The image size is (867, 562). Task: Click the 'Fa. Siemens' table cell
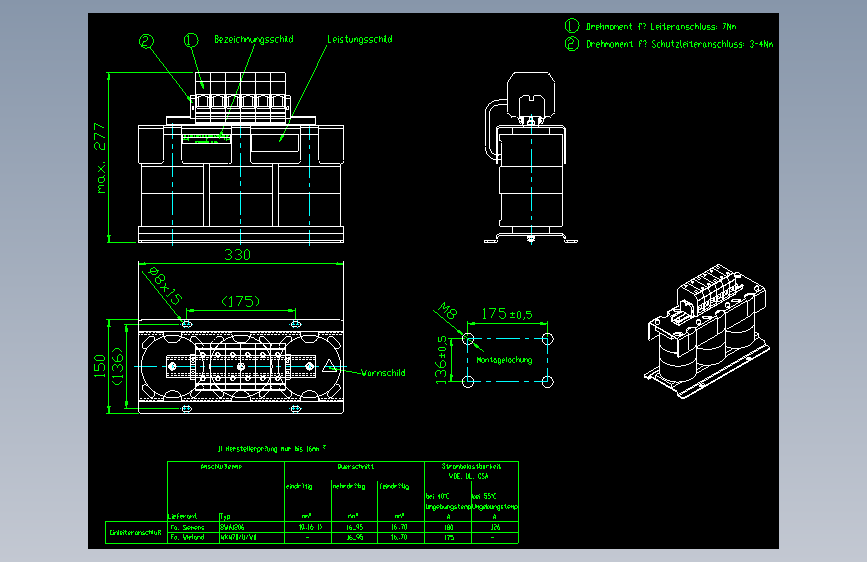[x=187, y=528]
